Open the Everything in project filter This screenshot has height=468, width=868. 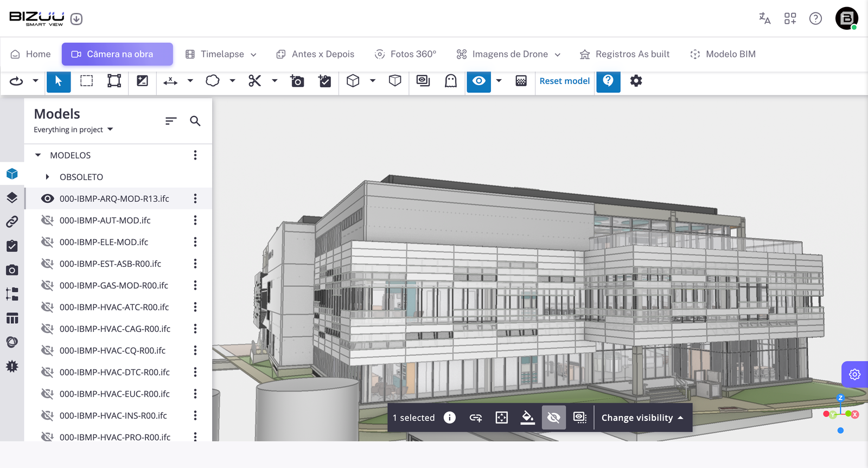coord(73,130)
